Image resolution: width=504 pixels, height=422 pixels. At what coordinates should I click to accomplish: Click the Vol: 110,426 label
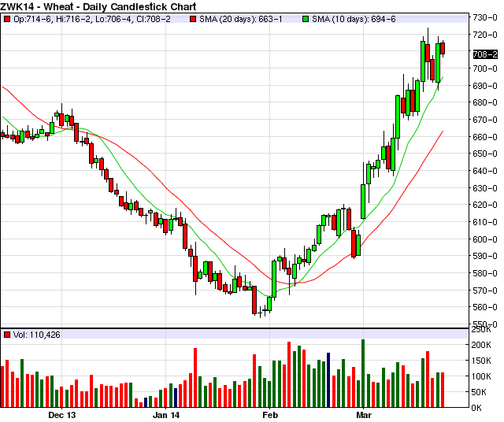(x=37, y=335)
